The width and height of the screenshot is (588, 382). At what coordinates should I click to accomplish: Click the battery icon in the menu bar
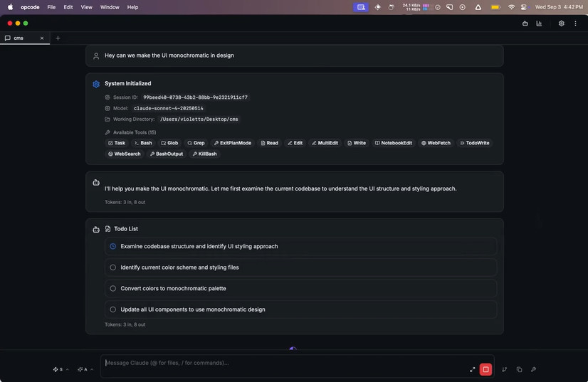point(495,7)
